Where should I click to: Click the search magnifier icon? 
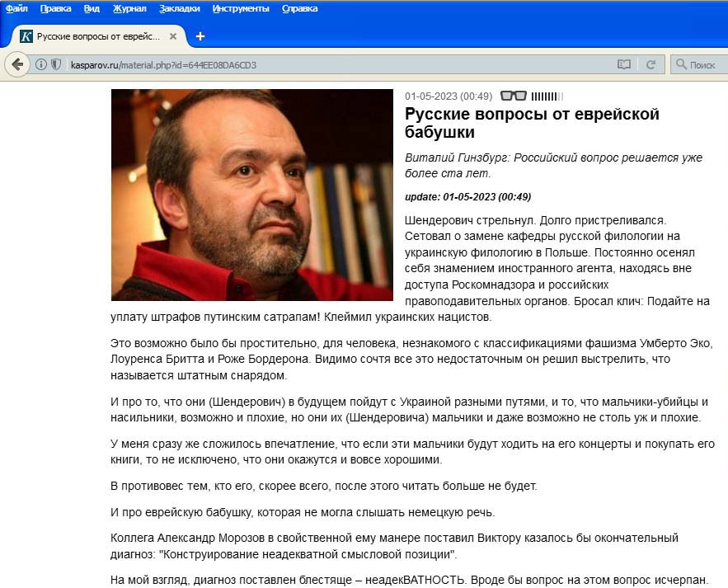[x=681, y=64]
